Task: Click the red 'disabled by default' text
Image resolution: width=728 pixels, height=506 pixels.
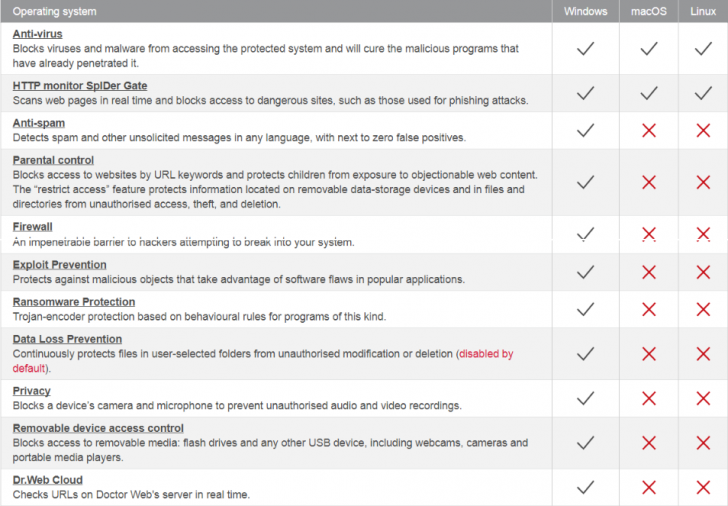Action: point(486,354)
